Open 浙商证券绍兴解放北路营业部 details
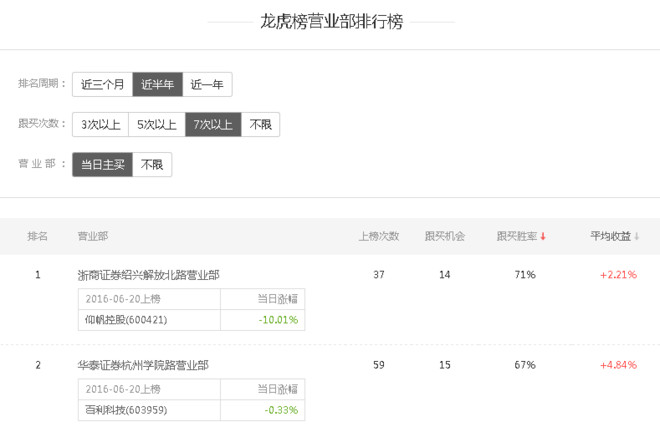Viewport: 660px width, 427px height. click(x=148, y=275)
